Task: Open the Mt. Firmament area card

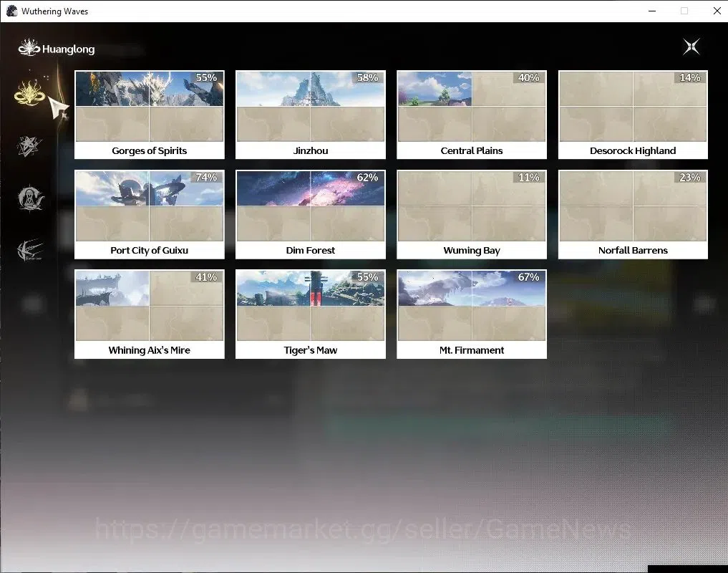Action: [472, 314]
